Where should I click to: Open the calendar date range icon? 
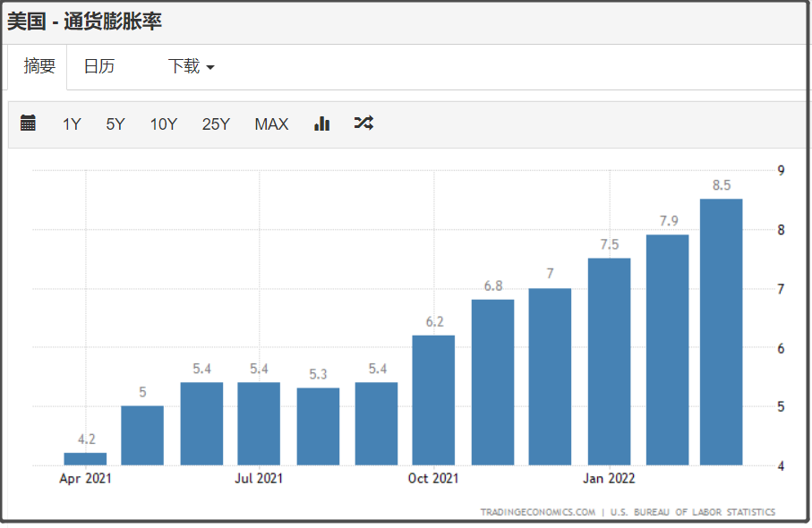click(x=28, y=123)
